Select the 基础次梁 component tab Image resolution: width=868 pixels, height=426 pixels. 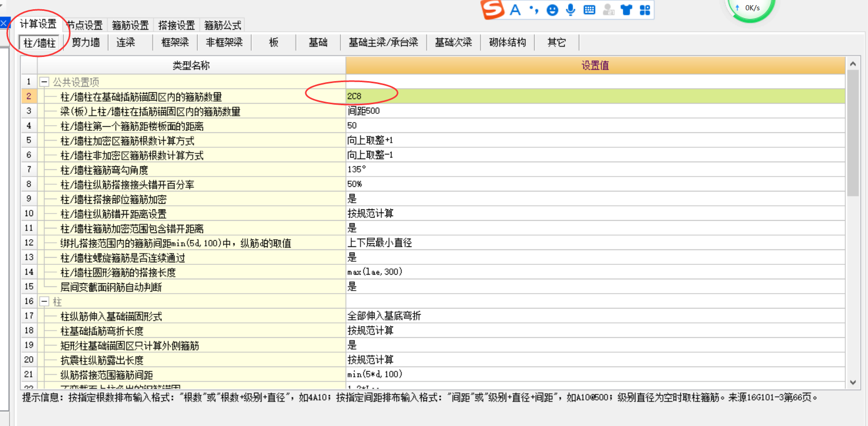(x=453, y=43)
